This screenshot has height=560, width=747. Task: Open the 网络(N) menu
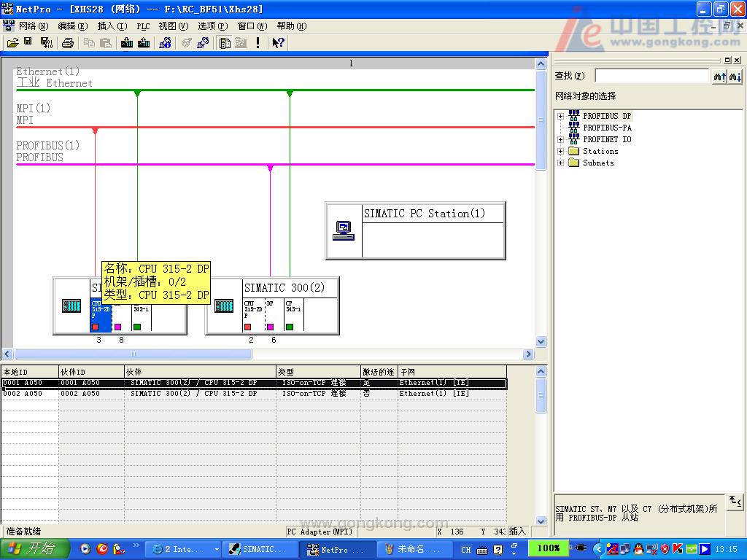click(34, 26)
